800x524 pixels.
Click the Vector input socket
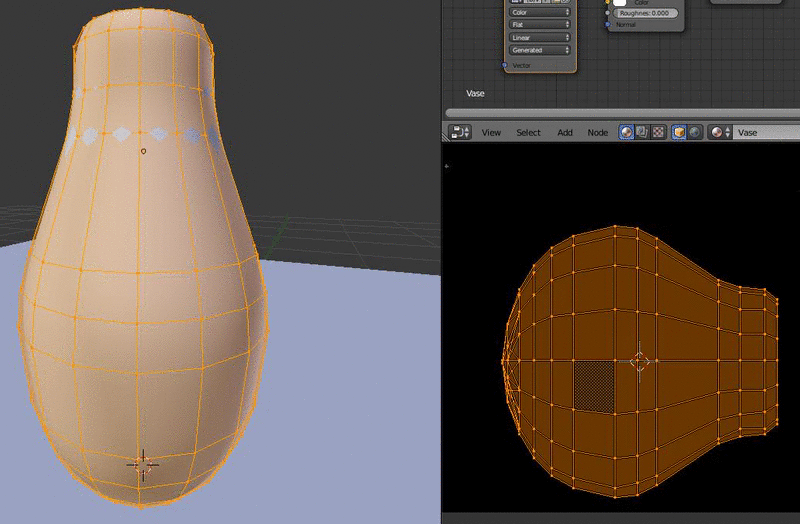(x=505, y=65)
